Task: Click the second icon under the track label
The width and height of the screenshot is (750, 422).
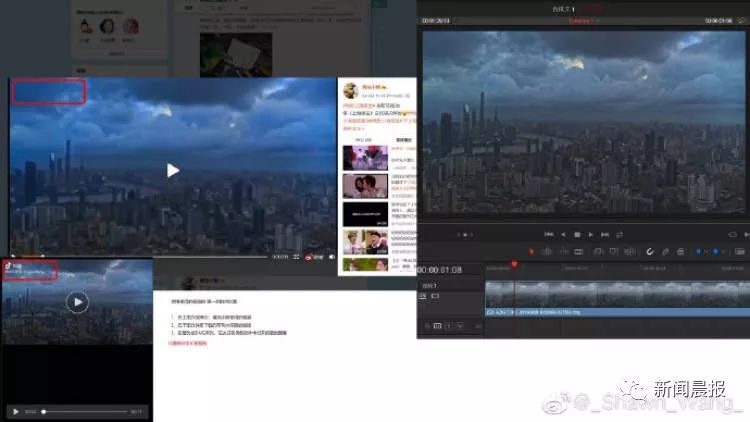Action: (x=435, y=296)
